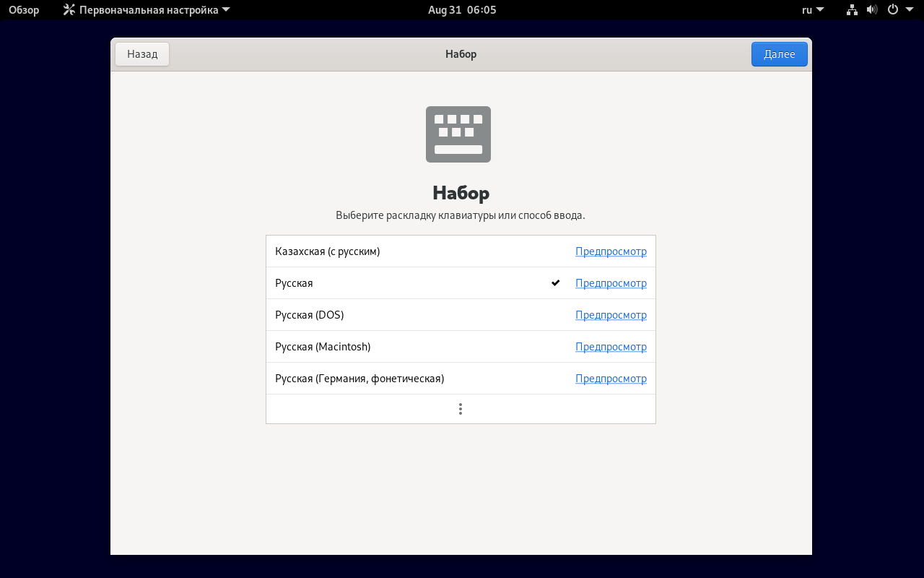This screenshot has height=578, width=924.
Task: Click the Далее button
Action: (x=779, y=54)
